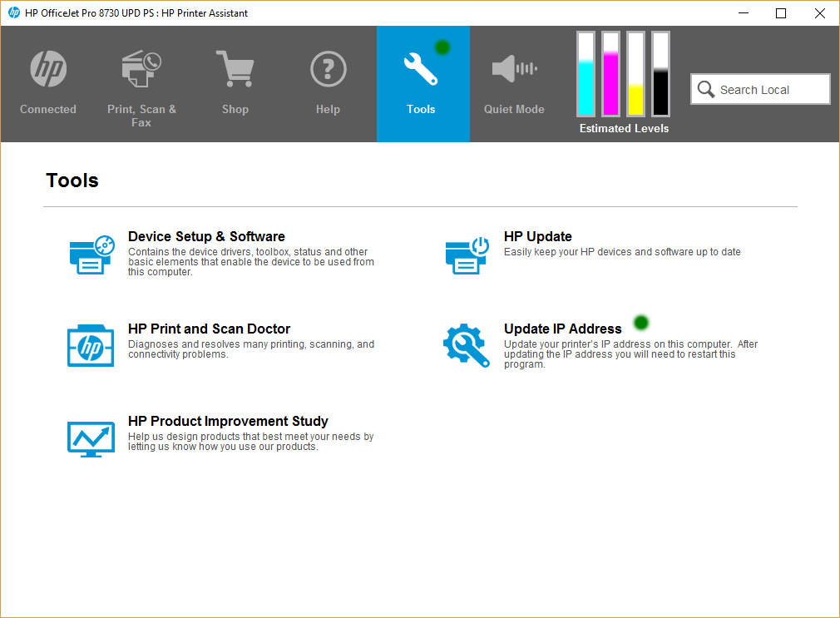Click the Help question mark icon
840x618 pixels.
click(328, 68)
